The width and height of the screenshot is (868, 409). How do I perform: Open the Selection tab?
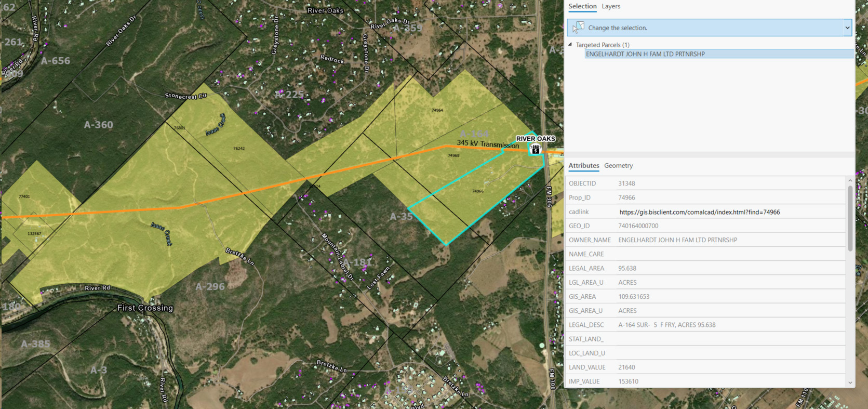click(x=582, y=7)
